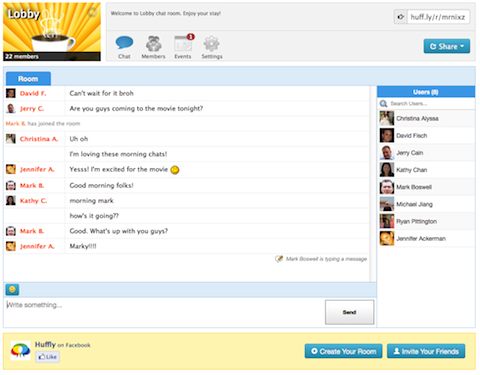The width and height of the screenshot is (480, 375).
Task: Open the Members icon
Action: click(x=153, y=43)
